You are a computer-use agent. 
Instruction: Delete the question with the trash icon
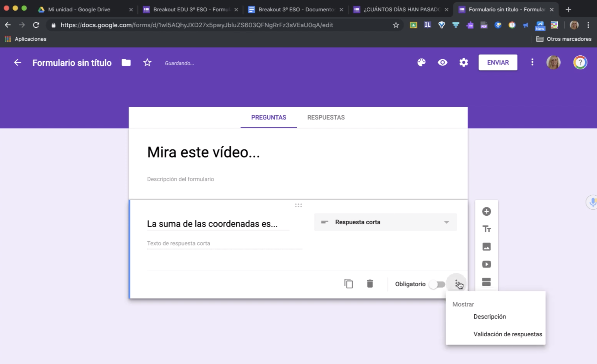(x=370, y=284)
